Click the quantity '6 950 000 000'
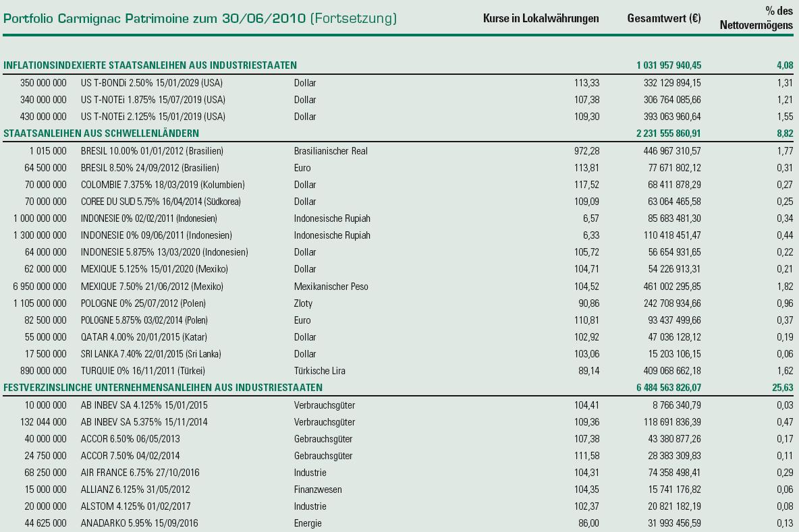Viewport: 799px width, 532px height. point(40,287)
